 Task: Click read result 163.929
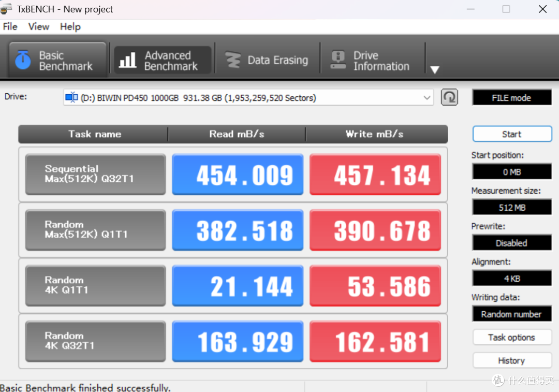click(x=238, y=341)
